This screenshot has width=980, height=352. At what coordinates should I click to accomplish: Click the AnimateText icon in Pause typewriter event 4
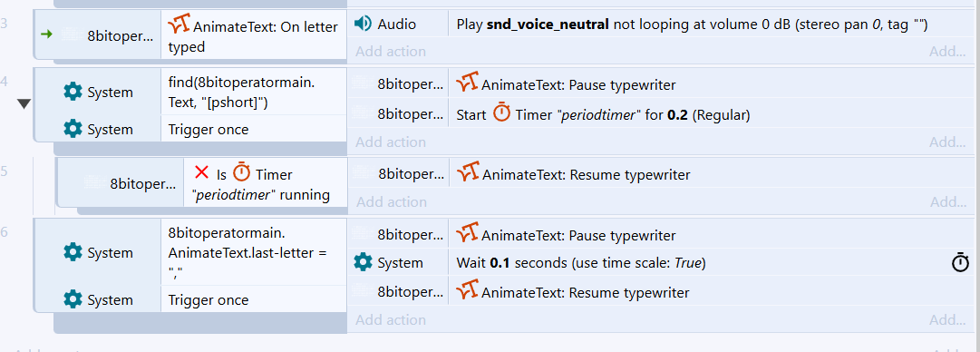click(468, 83)
